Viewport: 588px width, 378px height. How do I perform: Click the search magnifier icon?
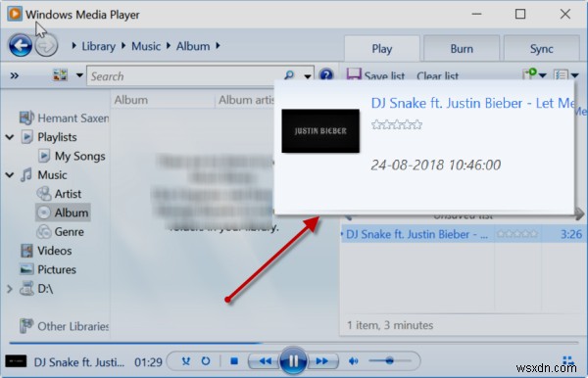[289, 75]
